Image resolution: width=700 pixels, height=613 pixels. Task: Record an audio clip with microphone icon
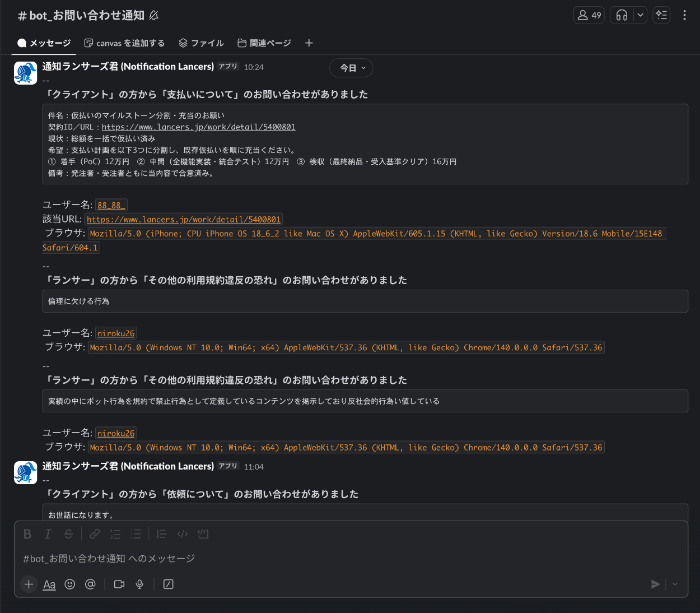pyautogui.click(x=140, y=584)
